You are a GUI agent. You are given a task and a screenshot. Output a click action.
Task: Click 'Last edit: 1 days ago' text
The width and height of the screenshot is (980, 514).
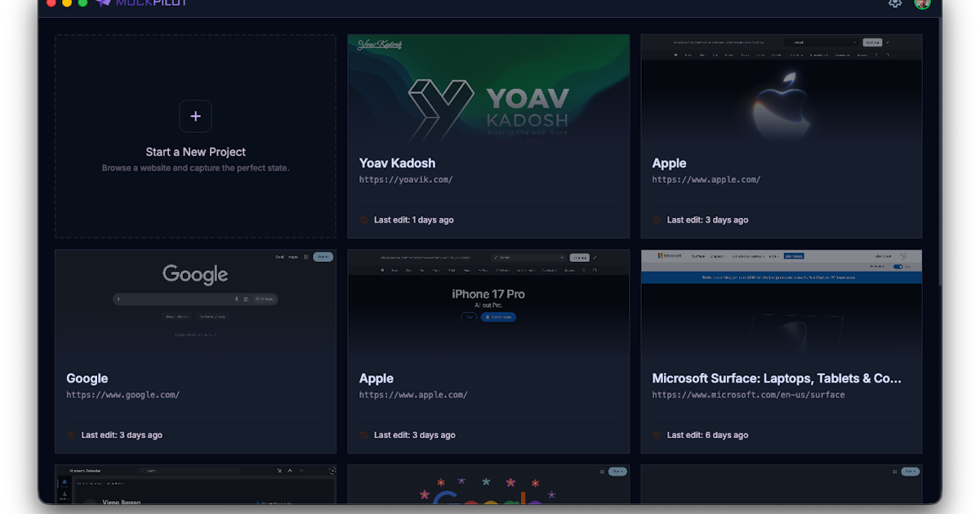click(413, 219)
